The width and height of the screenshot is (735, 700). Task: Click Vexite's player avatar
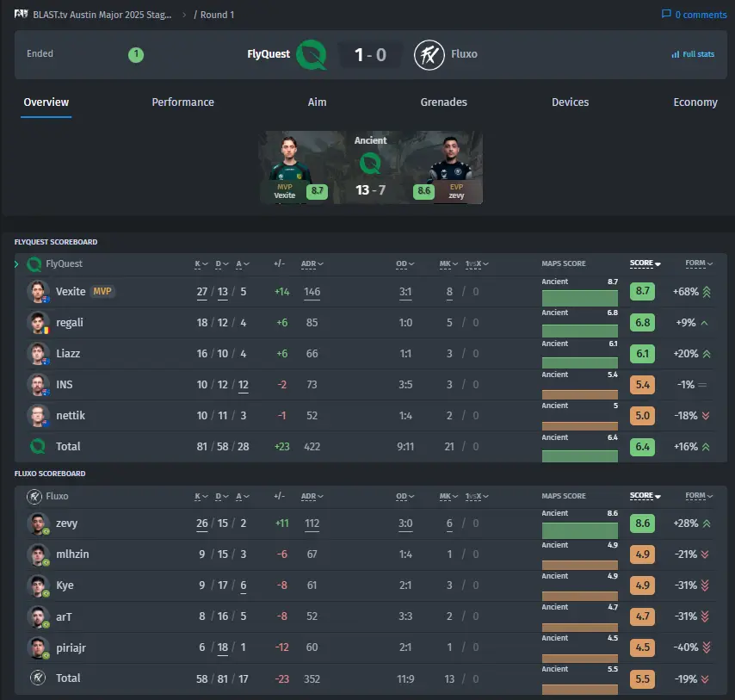(x=38, y=292)
